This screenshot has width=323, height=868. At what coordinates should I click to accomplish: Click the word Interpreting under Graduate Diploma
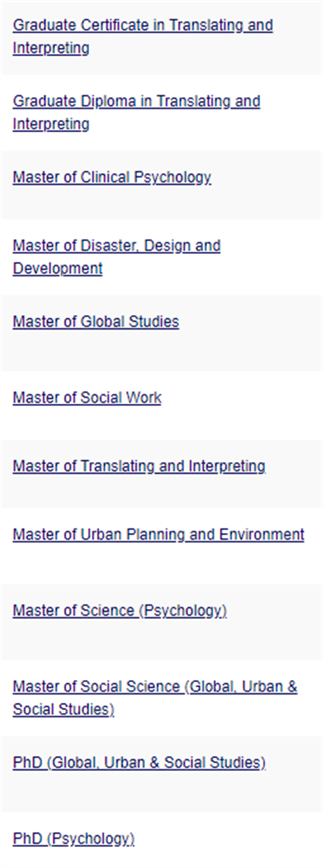pyautogui.click(x=51, y=124)
